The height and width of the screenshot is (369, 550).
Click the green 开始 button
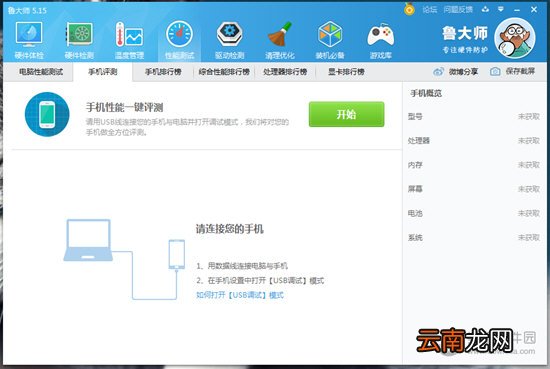(x=346, y=114)
